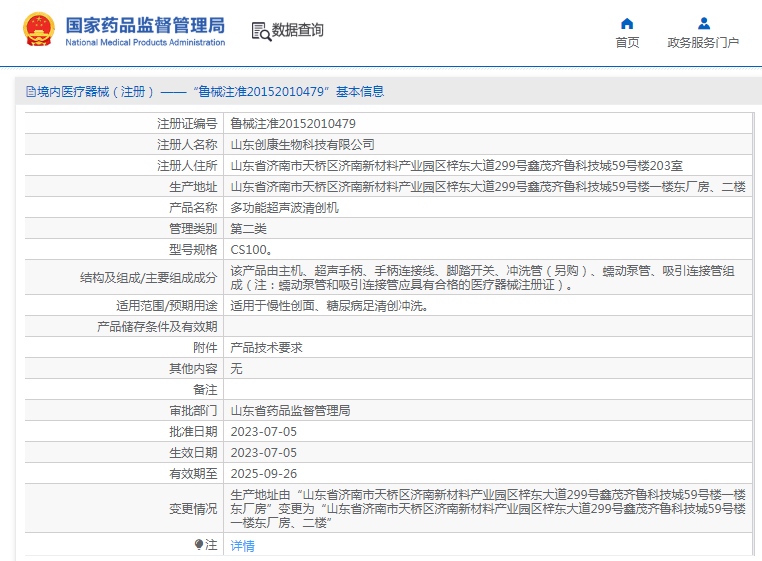Click the 结构及组成/主要组成成分 label
This screenshot has height=561, width=762.
click(148, 278)
